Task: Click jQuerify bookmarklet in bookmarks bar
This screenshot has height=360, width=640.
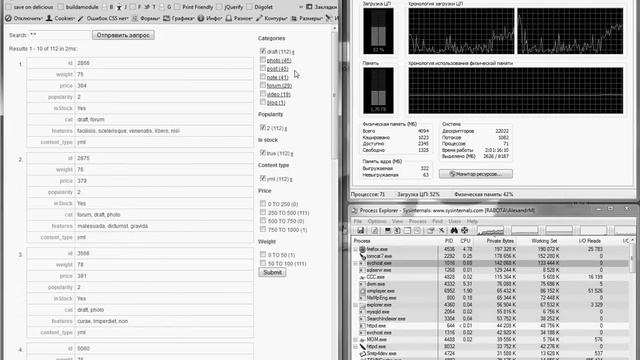Action: [230, 7]
